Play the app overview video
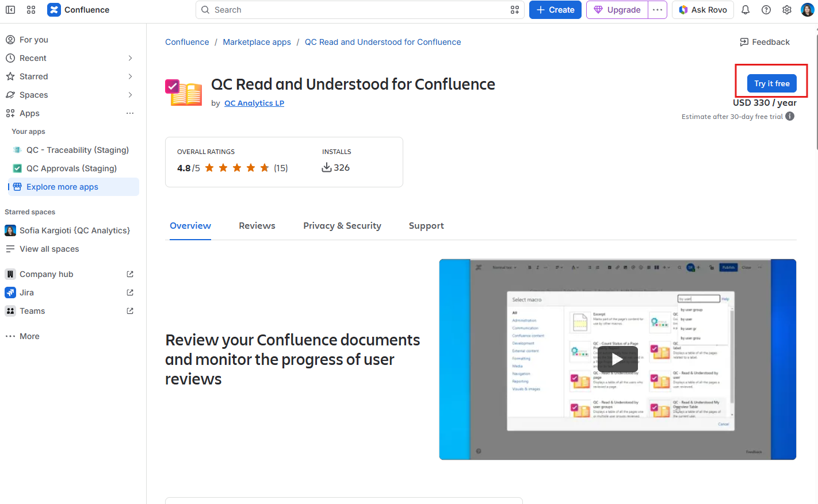Image resolution: width=818 pixels, height=504 pixels. tap(617, 359)
